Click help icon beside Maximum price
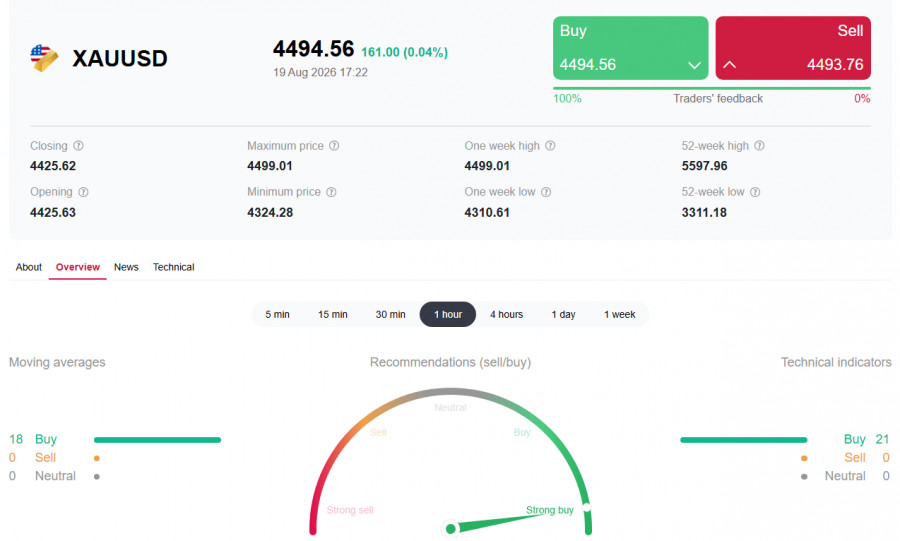The width and height of the screenshot is (900, 541). point(334,146)
